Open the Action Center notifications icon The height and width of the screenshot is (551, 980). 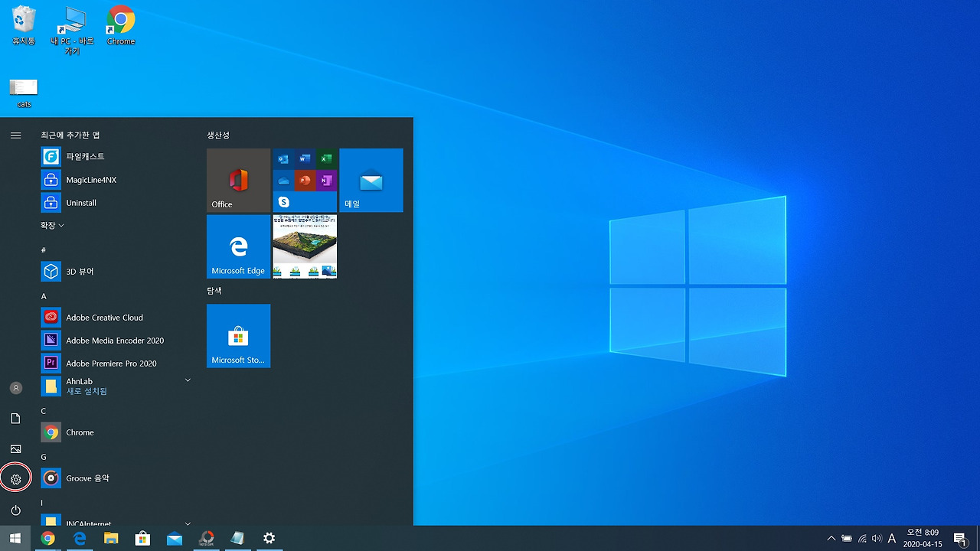point(960,538)
